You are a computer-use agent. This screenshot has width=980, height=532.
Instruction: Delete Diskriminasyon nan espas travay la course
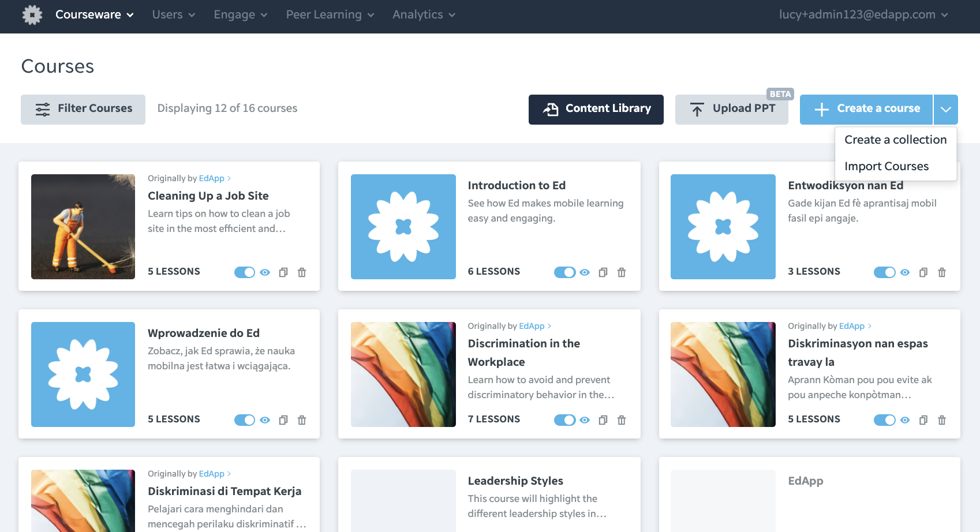tap(942, 420)
